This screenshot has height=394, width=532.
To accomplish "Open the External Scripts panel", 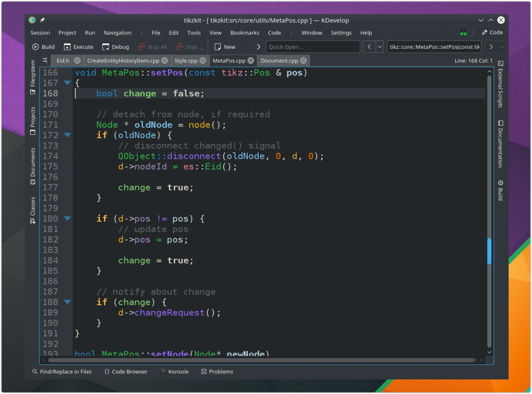I will coord(500,84).
